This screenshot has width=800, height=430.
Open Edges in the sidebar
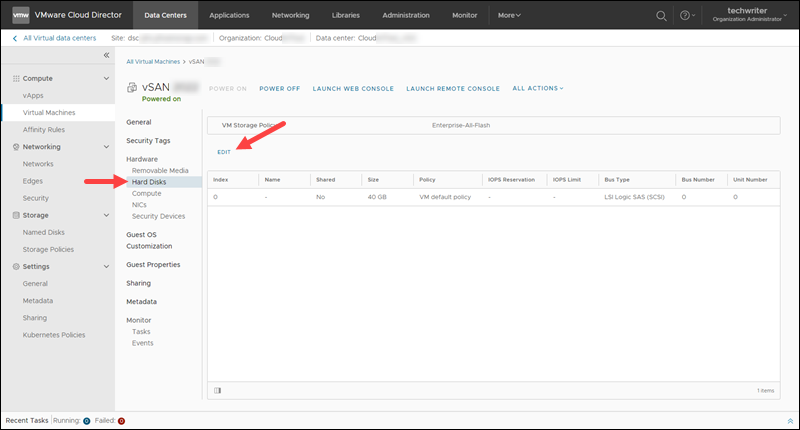pyautogui.click(x=33, y=181)
